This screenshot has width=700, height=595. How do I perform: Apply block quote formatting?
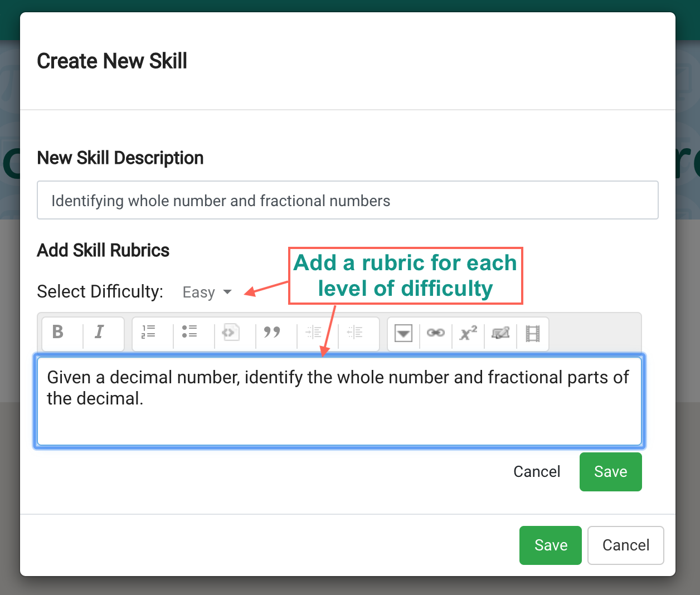272,333
